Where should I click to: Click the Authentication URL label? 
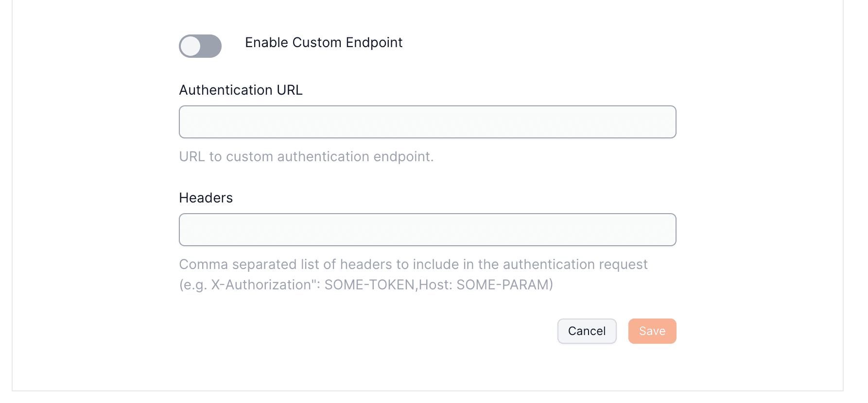tap(241, 90)
